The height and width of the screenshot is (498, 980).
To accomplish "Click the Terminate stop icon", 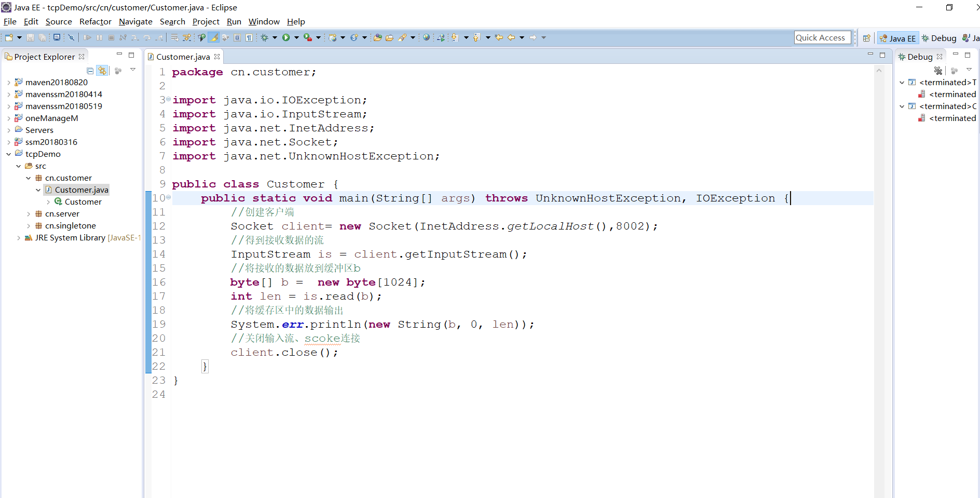I will coord(111,37).
